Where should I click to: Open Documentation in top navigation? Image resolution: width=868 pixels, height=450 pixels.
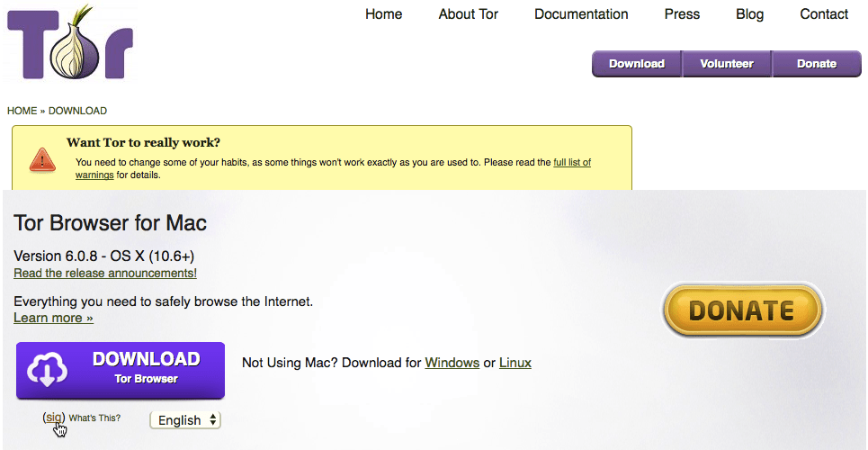(x=581, y=13)
